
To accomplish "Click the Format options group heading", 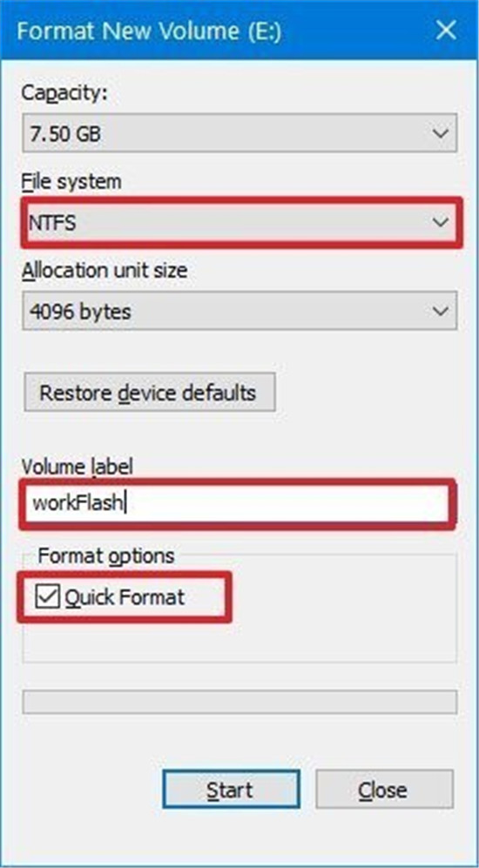I will pyautogui.click(x=105, y=555).
